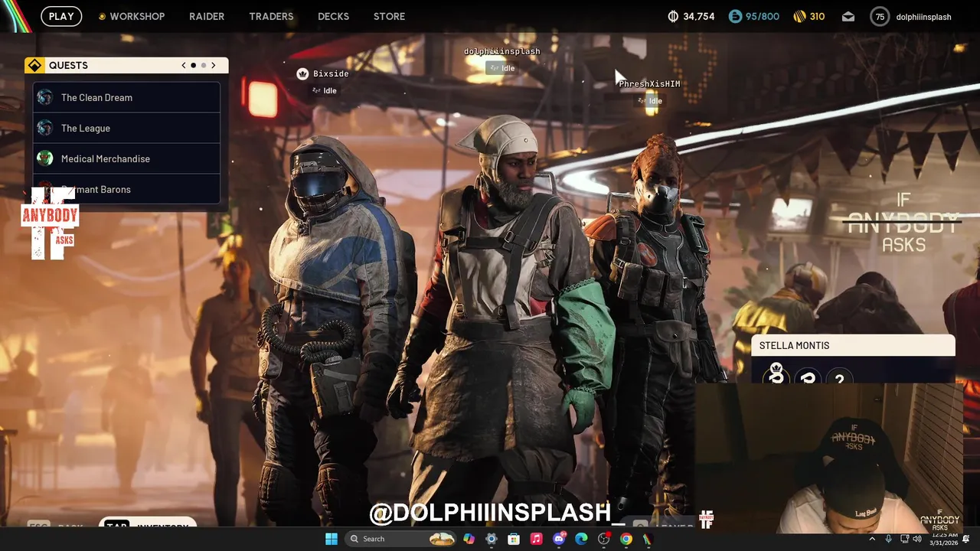Open the game's taskbar icon
The height and width of the screenshot is (551, 980).
tap(648, 539)
